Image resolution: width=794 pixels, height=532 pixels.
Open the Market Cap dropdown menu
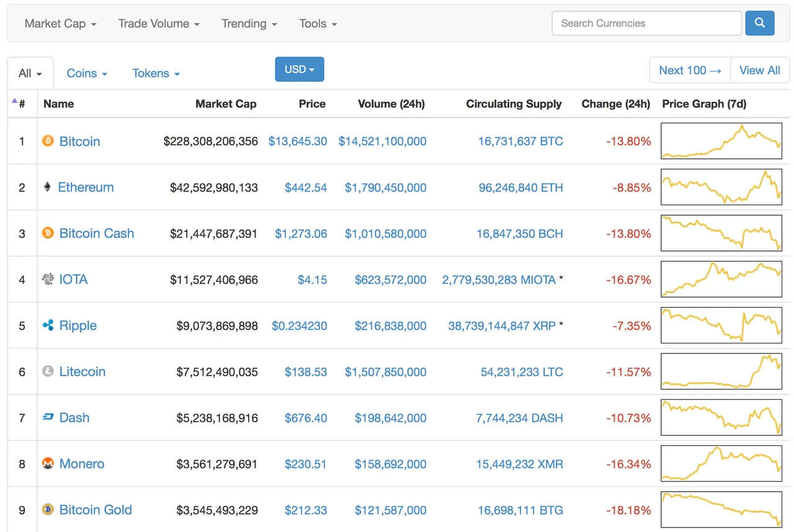[x=60, y=24]
